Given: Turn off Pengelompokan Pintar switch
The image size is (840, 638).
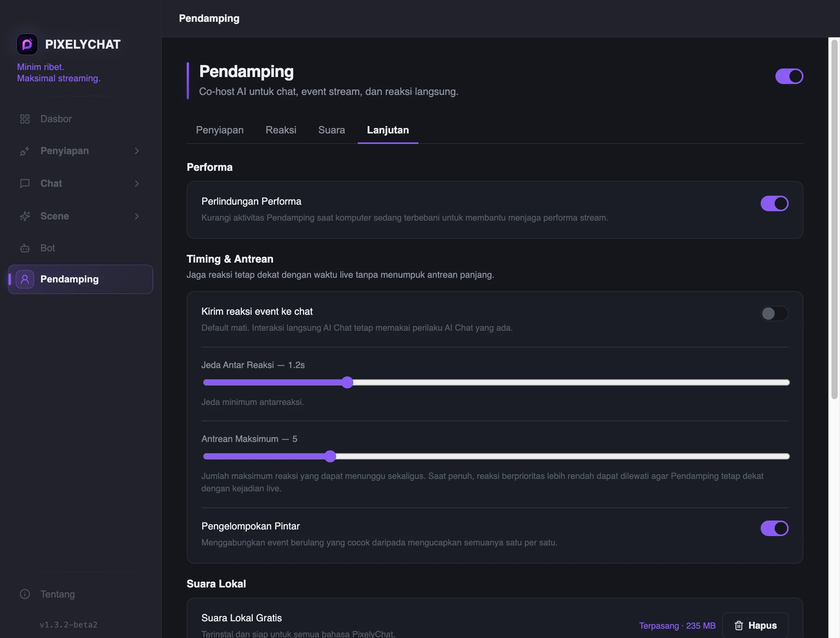Looking at the screenshot, I should tap(774, 528).
